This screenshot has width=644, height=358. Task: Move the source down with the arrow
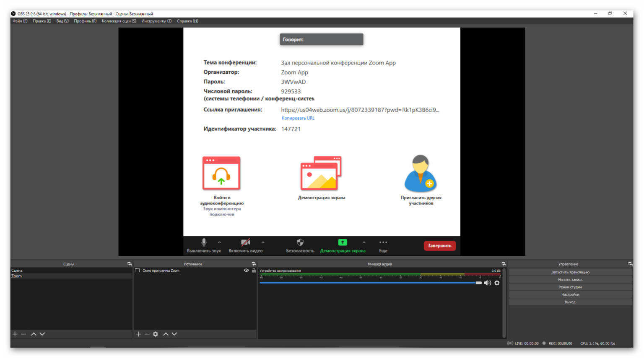click(174, 334)
